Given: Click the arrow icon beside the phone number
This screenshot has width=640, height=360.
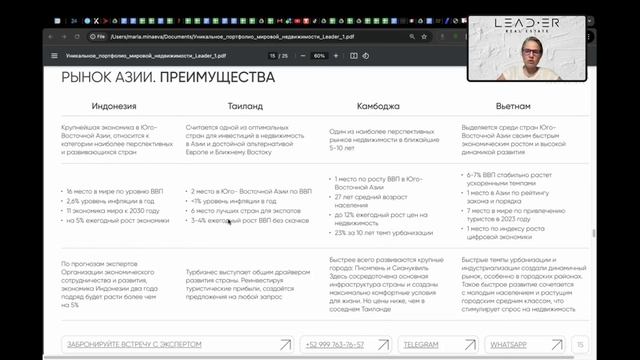Looking at the screenshot, I should pyautogui.click(x=383, y=345).
